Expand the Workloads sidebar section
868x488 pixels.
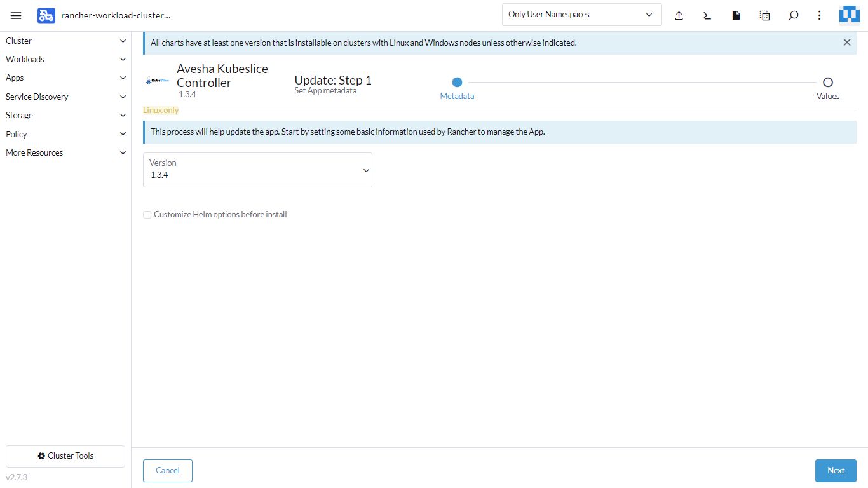[x=65, y=59]
